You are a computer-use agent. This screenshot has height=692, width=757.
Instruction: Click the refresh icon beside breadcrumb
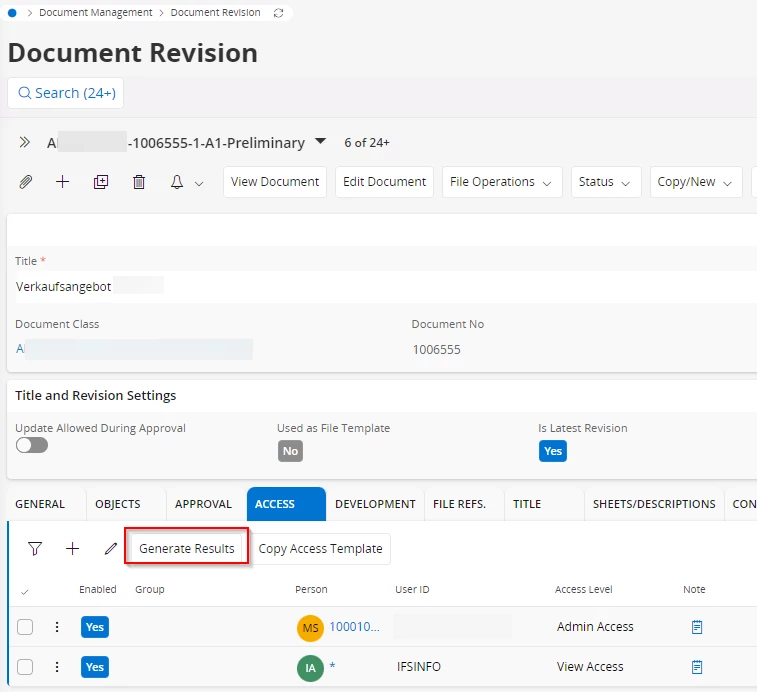(x=278, y=13)
